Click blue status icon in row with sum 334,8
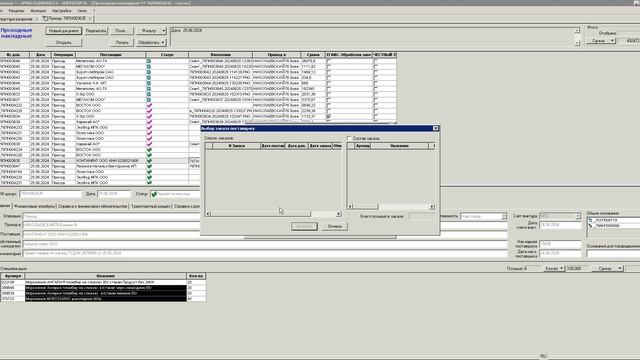Screen dimensions: 640x360 tap(149, 78)
